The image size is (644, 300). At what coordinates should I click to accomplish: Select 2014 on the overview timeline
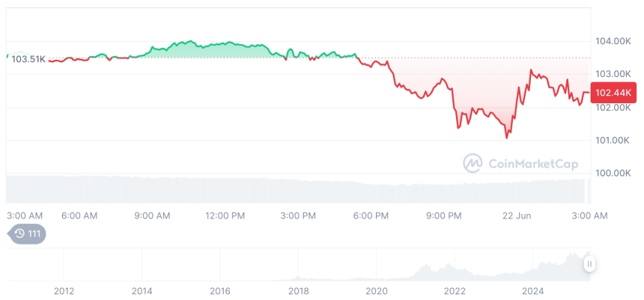[x=142, y=290]
